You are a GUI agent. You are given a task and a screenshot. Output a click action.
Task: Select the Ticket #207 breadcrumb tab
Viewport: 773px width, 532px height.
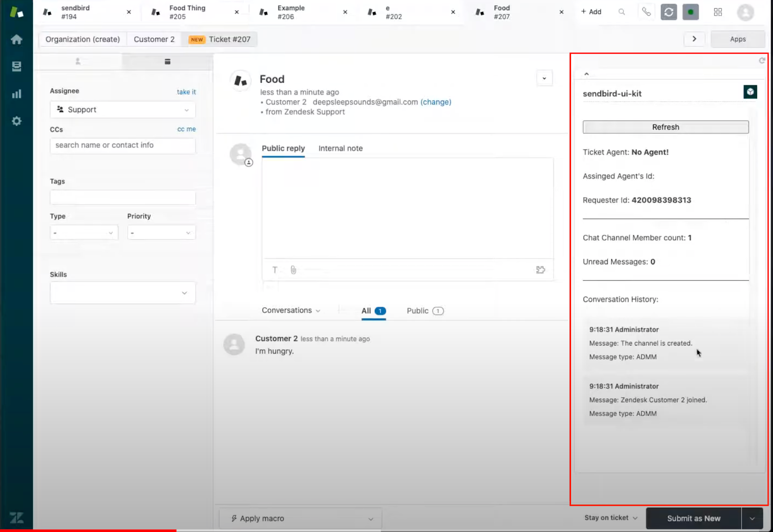[x=219, y=39]
